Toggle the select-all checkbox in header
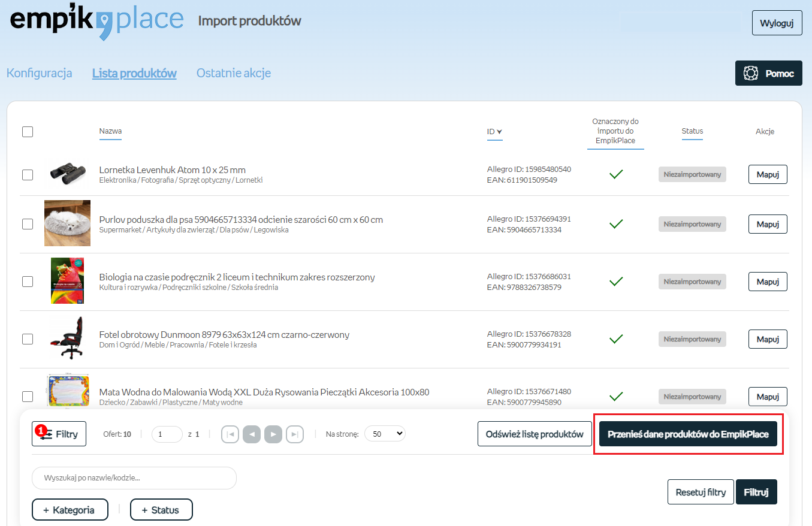The height and width of the screenshot is (526, 812). tap(28, 132)
